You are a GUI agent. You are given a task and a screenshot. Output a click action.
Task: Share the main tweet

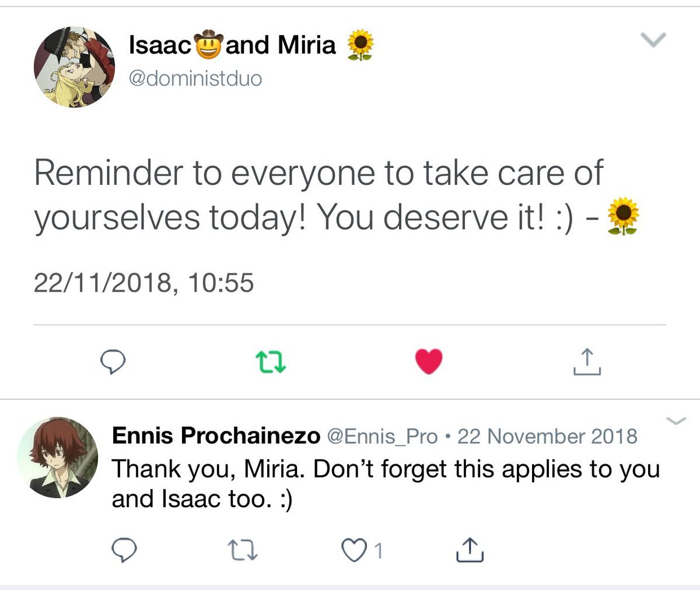click(x=587, y=361)
